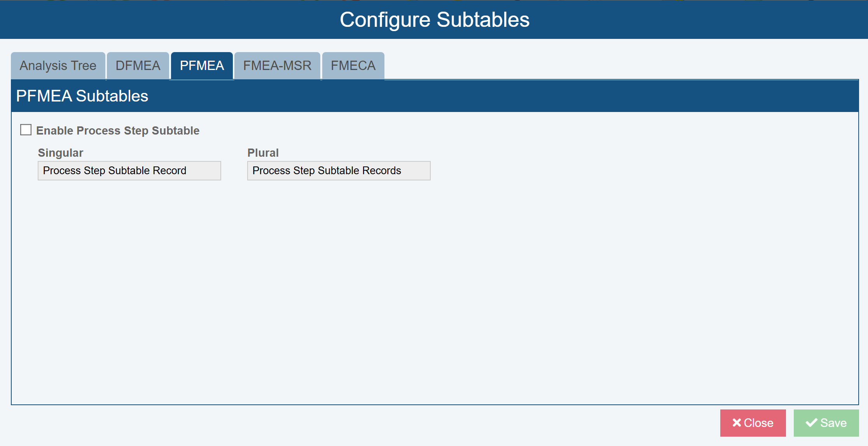Click the PFMEA Subtables section header
This screenshot has height=446, width=868.
pyautogui.click(x=82, y=96)
